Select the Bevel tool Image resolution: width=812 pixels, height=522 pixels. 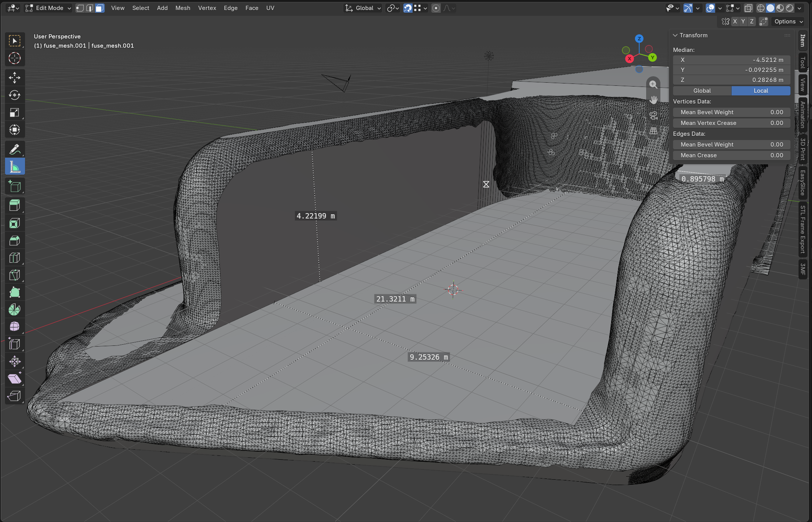click(x=15, y=240)
